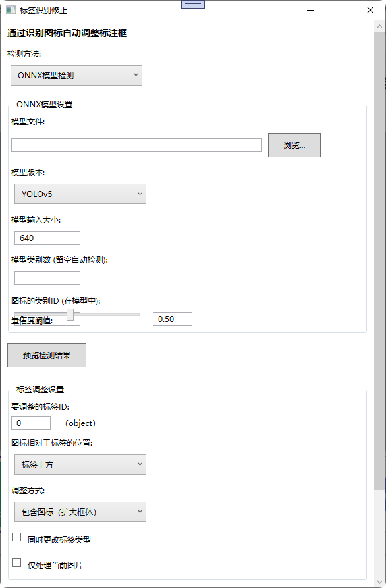Viewport: 386px width, 588px height.
Task: Click the empty 模型类别数 class count field
Action: click(47, 278)
